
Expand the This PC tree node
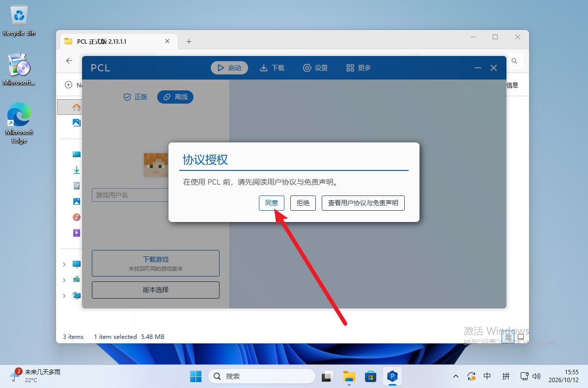(64, 264)
